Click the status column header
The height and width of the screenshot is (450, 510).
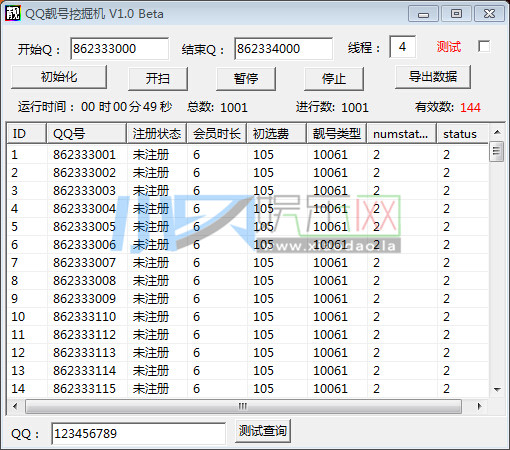click(463, 134)
